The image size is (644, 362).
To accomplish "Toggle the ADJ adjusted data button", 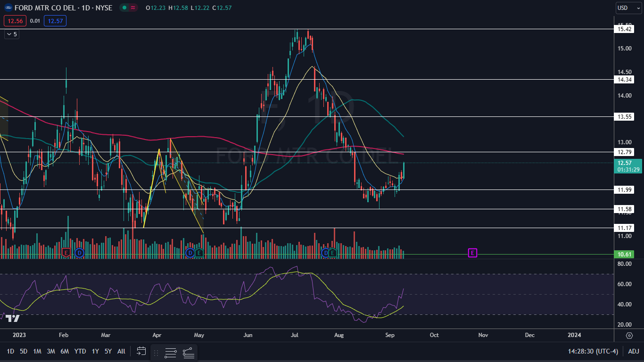I will [x=634, y=351].
